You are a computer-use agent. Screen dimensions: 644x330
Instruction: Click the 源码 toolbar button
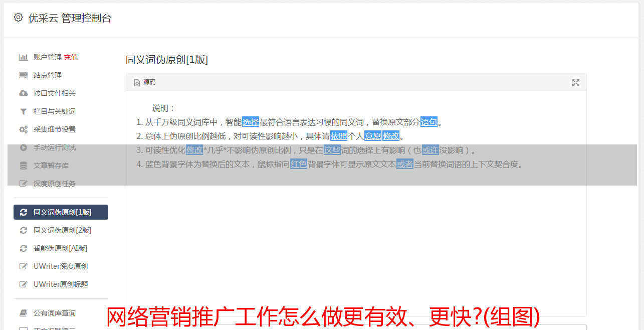point(145,82)
